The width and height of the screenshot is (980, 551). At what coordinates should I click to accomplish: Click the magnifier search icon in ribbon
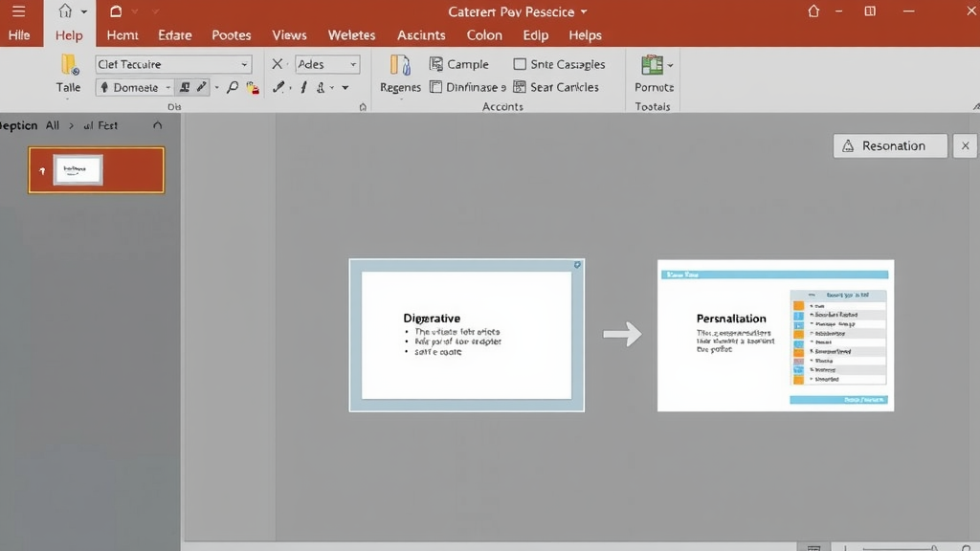[233, 85]
